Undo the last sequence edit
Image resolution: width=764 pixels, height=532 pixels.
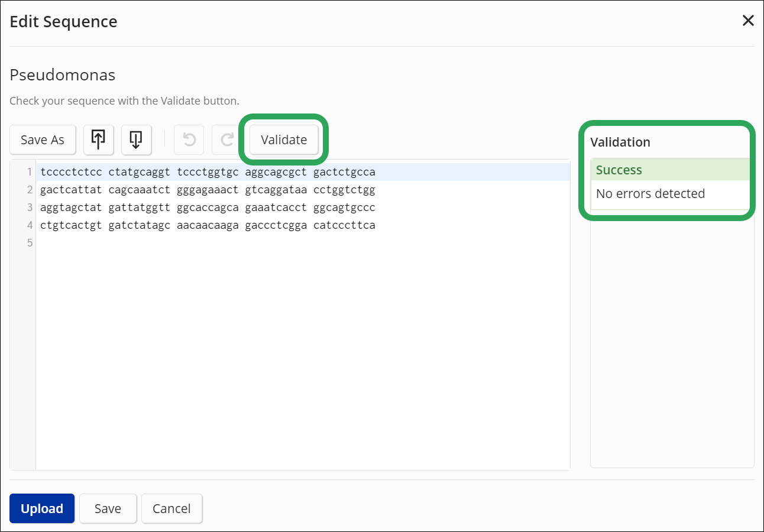(x=189, y=140)
